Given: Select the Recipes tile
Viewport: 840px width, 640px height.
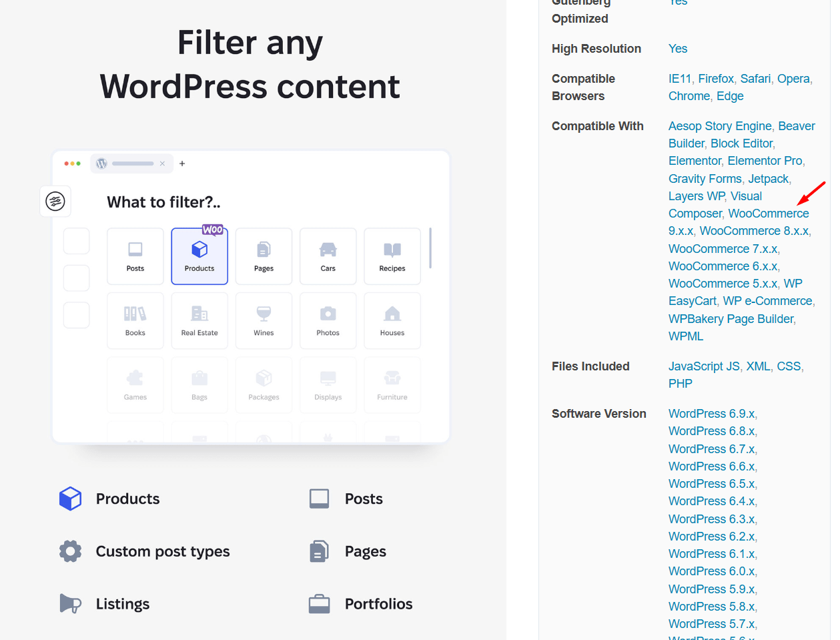Looking at the screenshot, I should pyautogui.click(x=392, y=256).
